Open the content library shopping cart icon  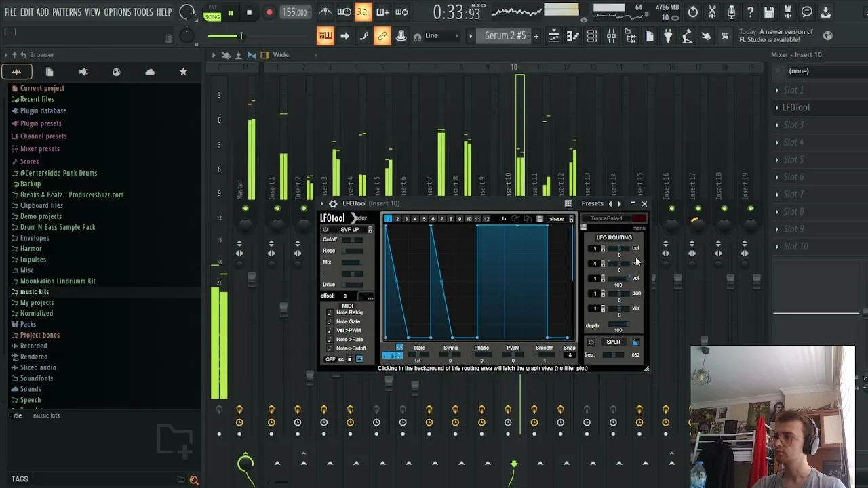click(725, 36)
